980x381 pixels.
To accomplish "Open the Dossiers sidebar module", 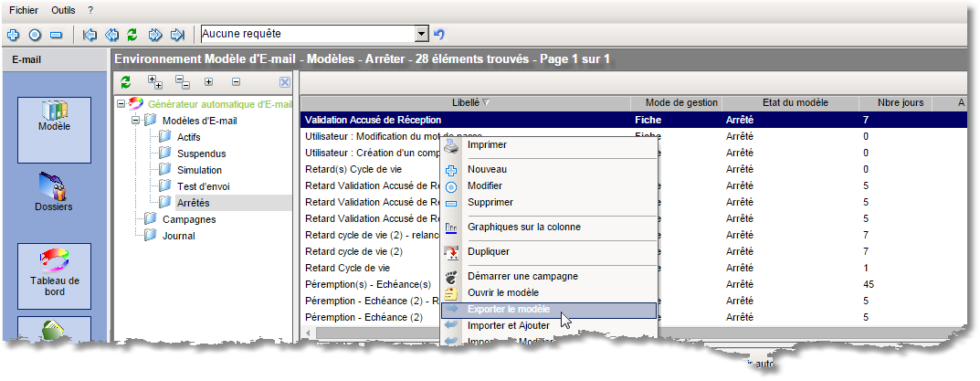I will [x=54, y=193].
